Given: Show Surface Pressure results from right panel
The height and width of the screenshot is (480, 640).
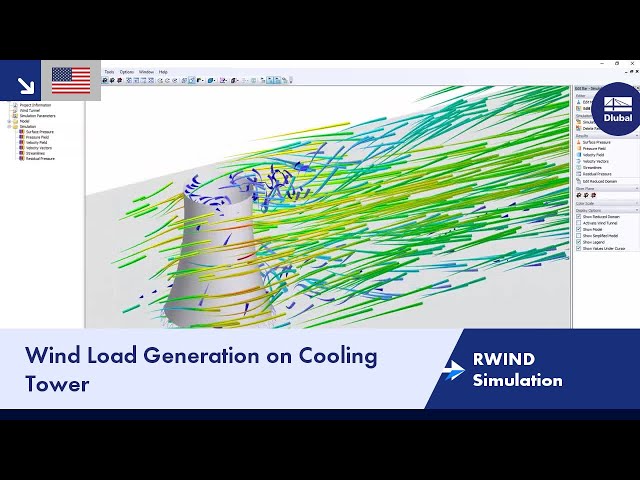Looking at the screenshot, I should tap(596, 142).
